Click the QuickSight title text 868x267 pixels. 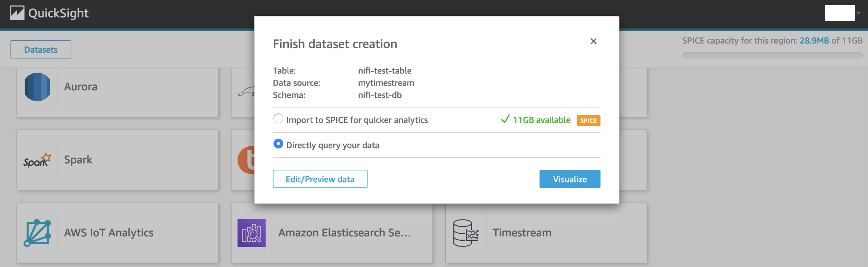pos(59,13)
